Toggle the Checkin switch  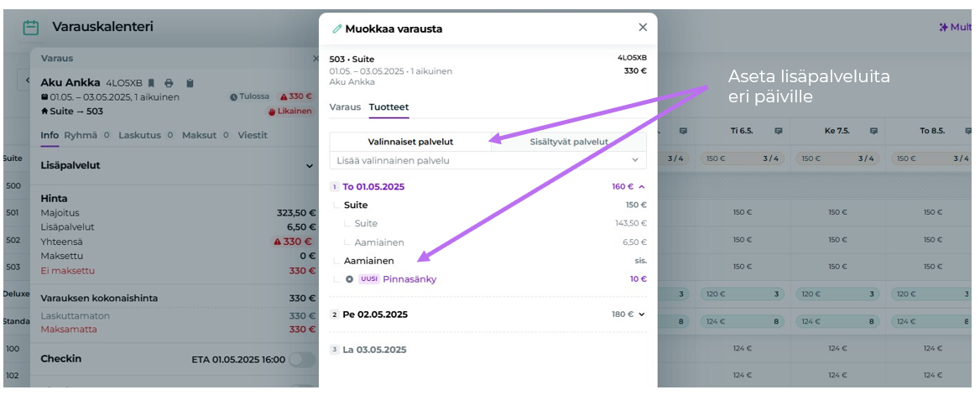coord(302,360)
